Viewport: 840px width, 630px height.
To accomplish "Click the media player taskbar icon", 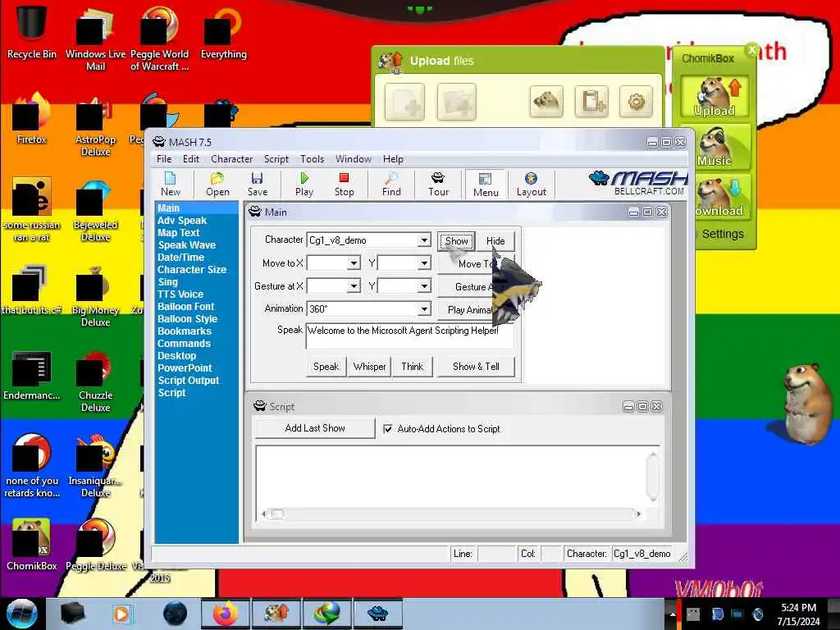I will (121, 614).
